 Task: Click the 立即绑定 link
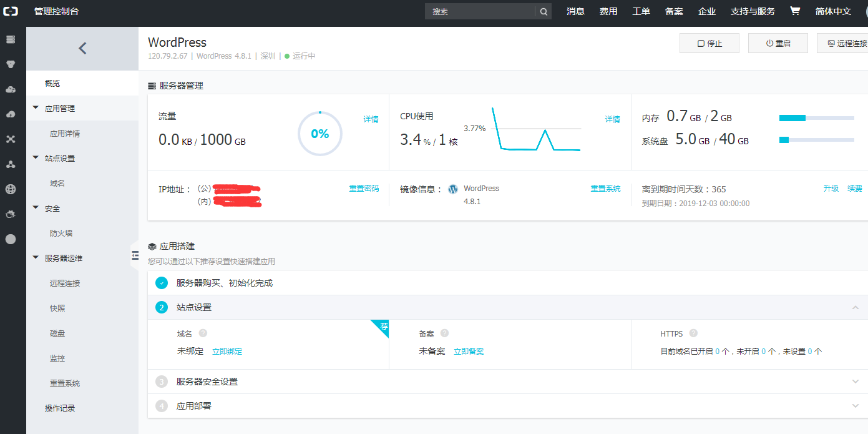tap(227, 352)
